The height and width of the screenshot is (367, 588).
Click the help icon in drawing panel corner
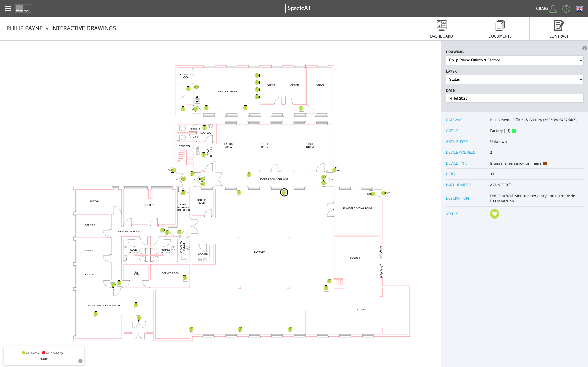(584, 48)
